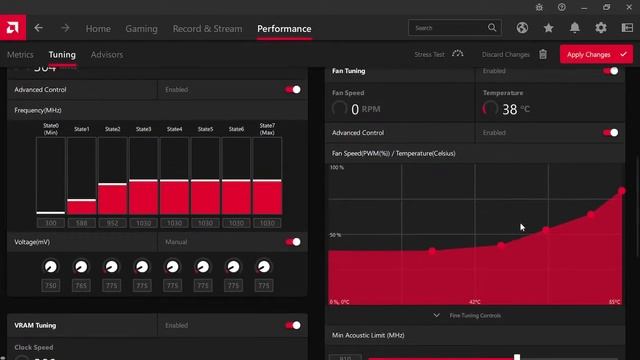
Task: Click the State5 frequency bar
Action: pyautogui.click(x=205, y=176)
